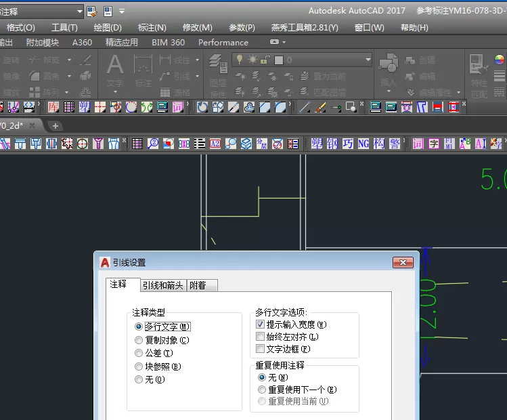Click the 创建 block create button
The width and height of the screenshot is (507, 420).
(x=420, y=60)
